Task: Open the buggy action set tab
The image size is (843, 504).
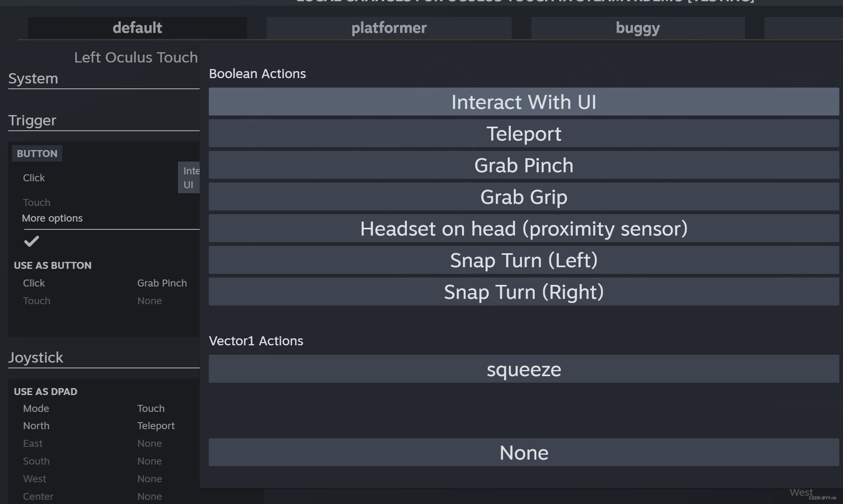Action: pyautogui.click(x=637, y=28)
